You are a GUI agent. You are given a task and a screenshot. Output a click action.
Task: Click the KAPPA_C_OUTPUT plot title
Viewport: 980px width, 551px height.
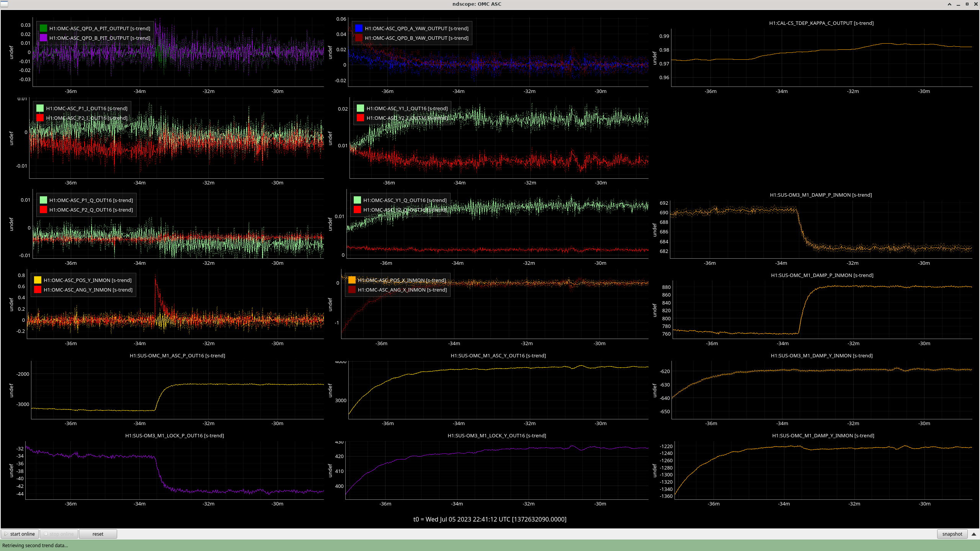coord(821,23)
